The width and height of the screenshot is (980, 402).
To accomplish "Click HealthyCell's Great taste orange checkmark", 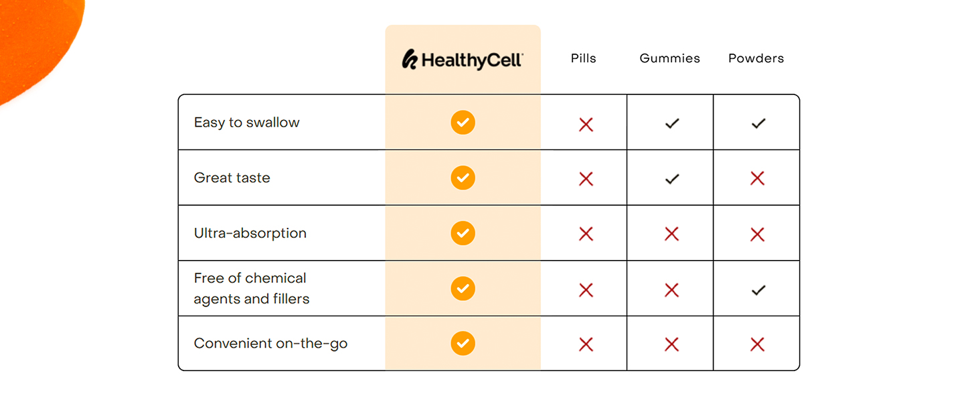I will (x=463, y=178).
